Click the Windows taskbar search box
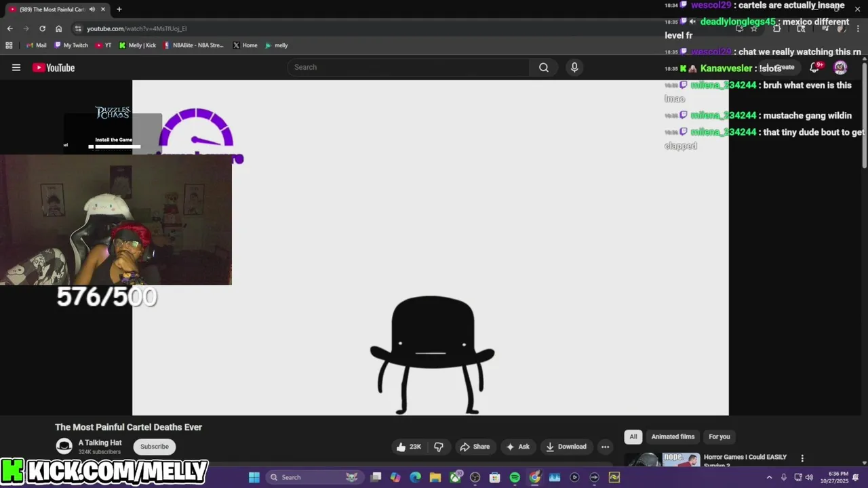The width and height of the screenshot is (868, 488). [315, 477]
